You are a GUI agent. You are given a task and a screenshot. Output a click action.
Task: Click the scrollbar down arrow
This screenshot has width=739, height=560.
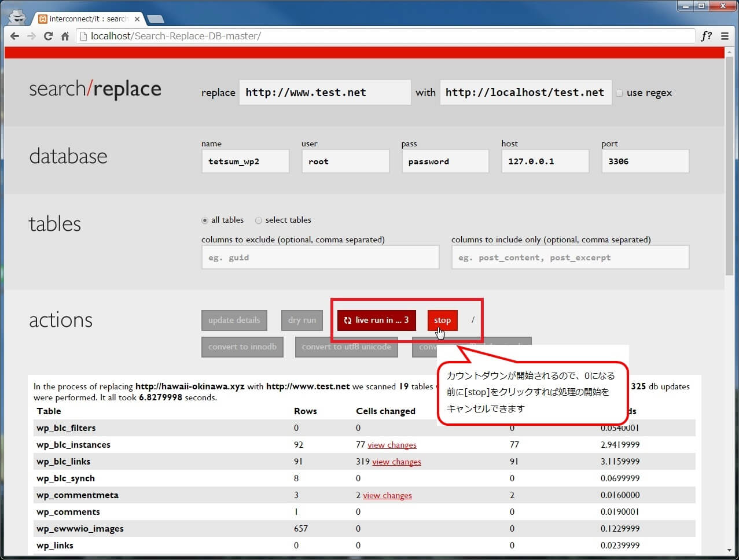click(729, 550)
